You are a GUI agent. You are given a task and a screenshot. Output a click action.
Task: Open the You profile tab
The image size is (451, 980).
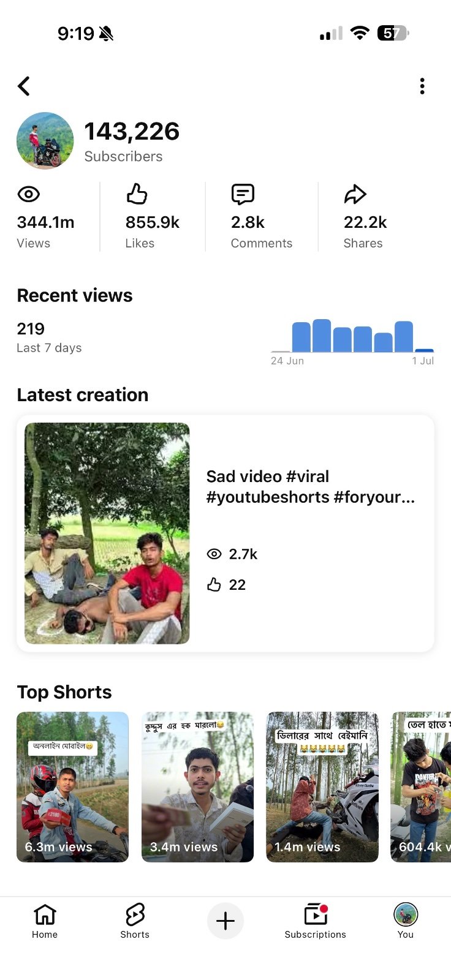406,921
